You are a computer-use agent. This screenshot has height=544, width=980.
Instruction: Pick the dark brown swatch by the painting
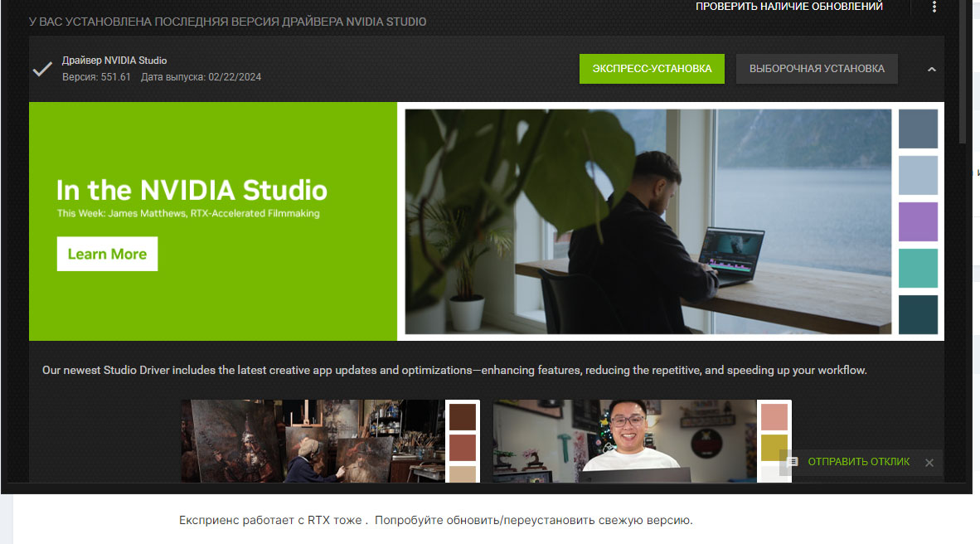pos(463,417)
